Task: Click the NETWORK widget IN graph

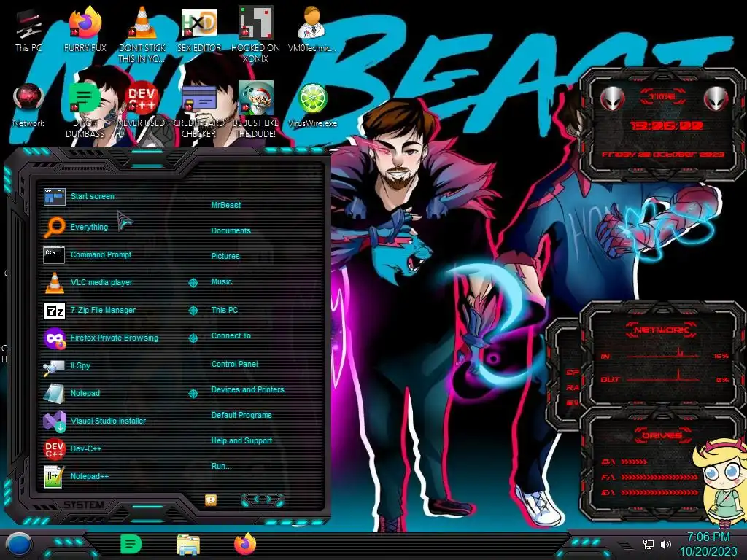Action: click(x=663, y=355)
